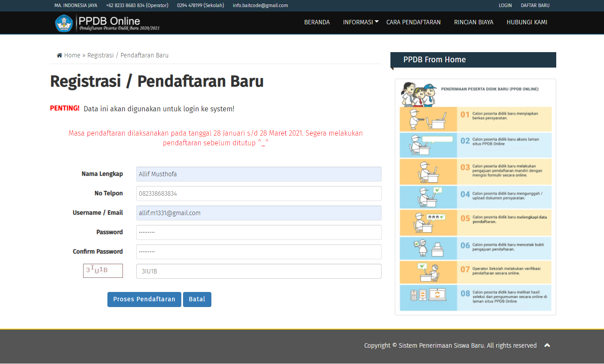604x364 pixels.
Task: Open the BERANDA menu item
Action: point(317,22)
